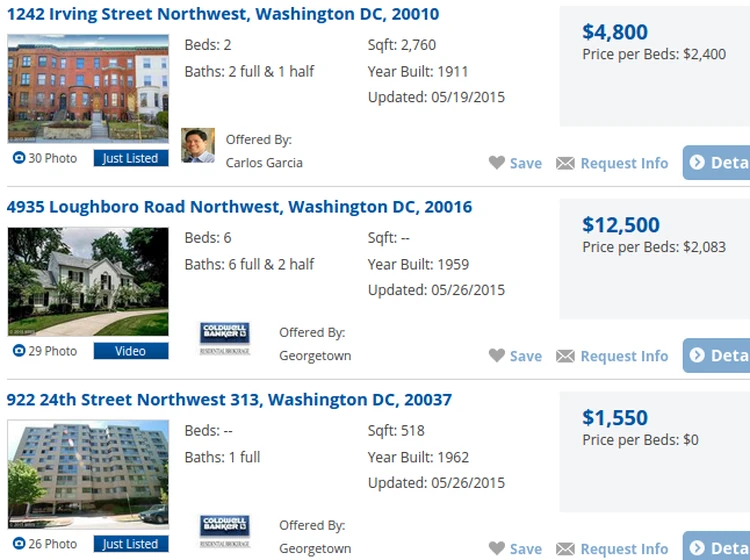Open the 1242 Irving Street Northwest listing title
750x560 pixels.
(223, 15)
